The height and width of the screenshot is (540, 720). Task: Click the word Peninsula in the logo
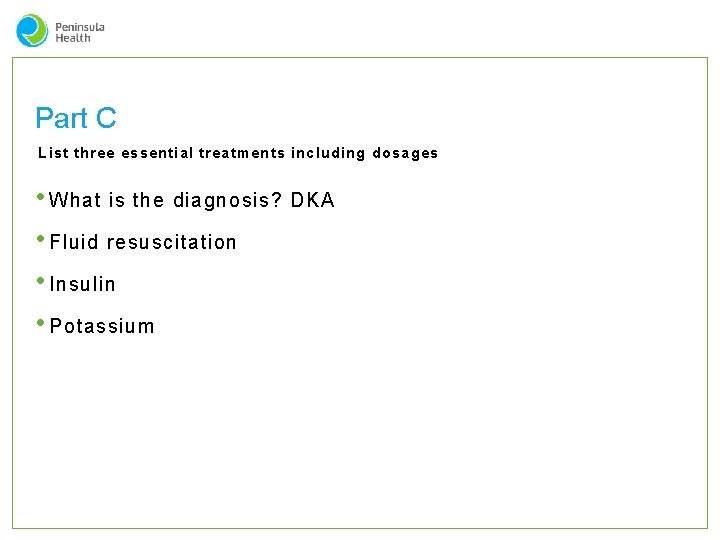(x=80, y=26)
